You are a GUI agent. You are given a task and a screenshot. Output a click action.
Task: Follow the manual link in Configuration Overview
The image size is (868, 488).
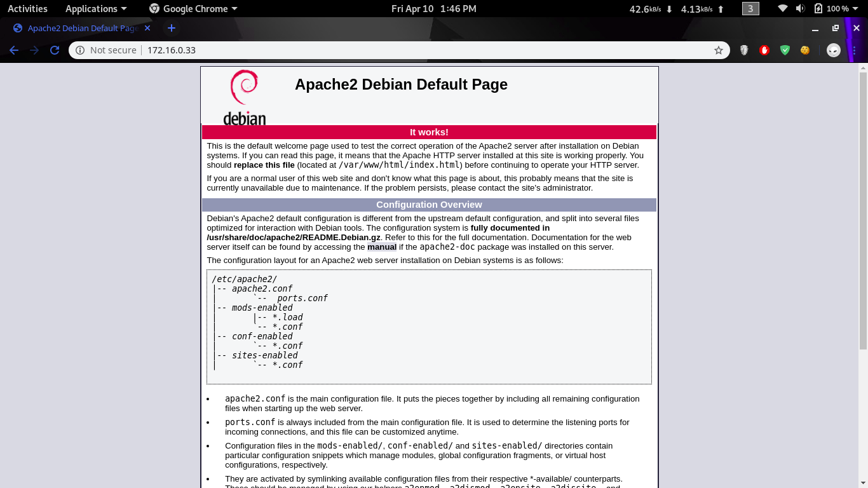click(382, 247)
